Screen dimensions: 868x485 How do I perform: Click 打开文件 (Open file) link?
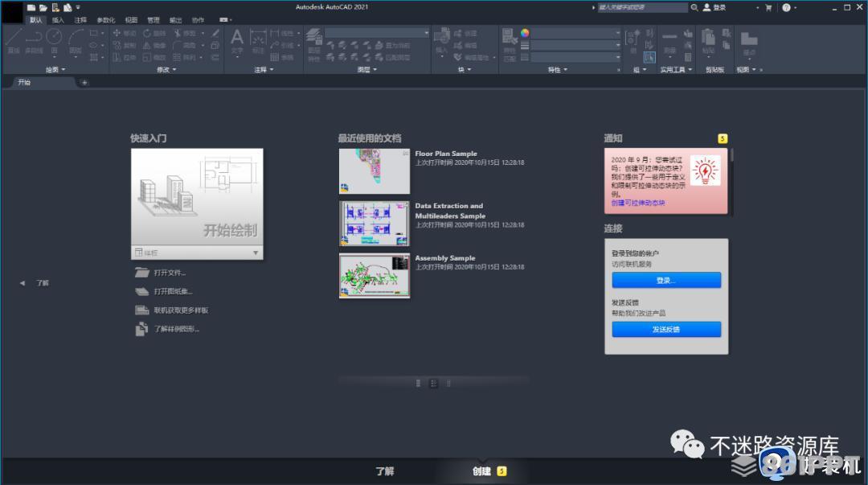[170, 273]
